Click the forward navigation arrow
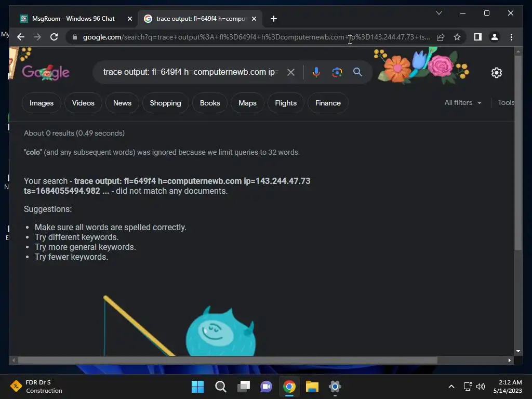Viewport: 532px width, 399px height. click(x=37, y=37)
